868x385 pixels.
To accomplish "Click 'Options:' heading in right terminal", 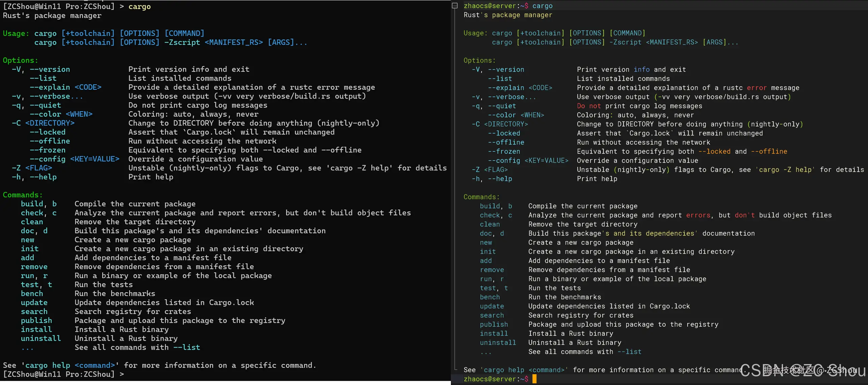I will [479, 60].
